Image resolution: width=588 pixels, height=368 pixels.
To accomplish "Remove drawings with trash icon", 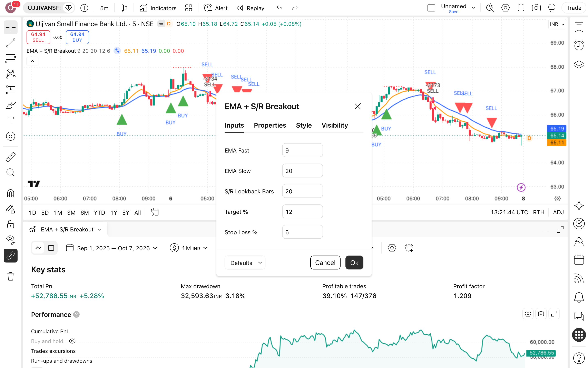I will pyautogui.click(x=10, y=276).
